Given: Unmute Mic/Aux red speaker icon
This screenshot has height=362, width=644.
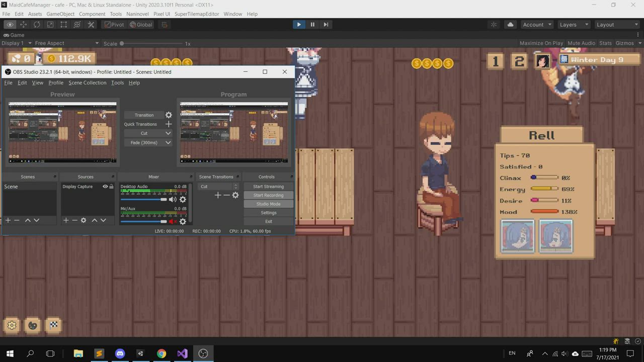Looking at the screenshot, I should pyautogui.click(x=173, y=221).
